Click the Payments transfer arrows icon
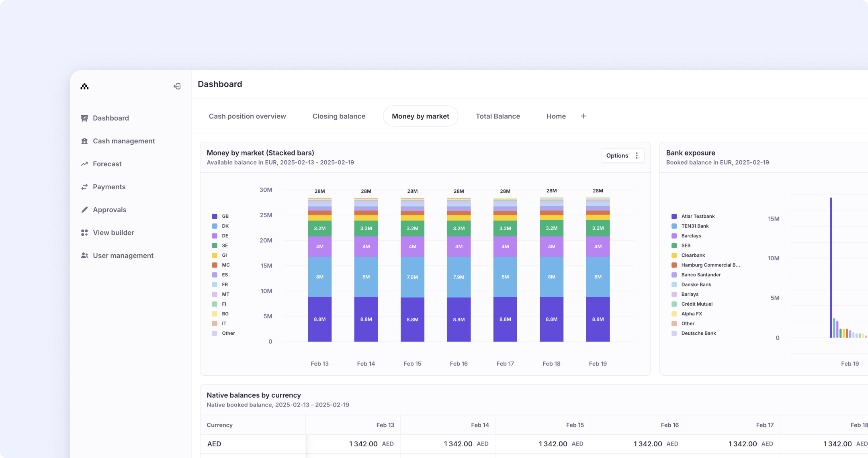 pyautogui.click(x=84, y=187)
